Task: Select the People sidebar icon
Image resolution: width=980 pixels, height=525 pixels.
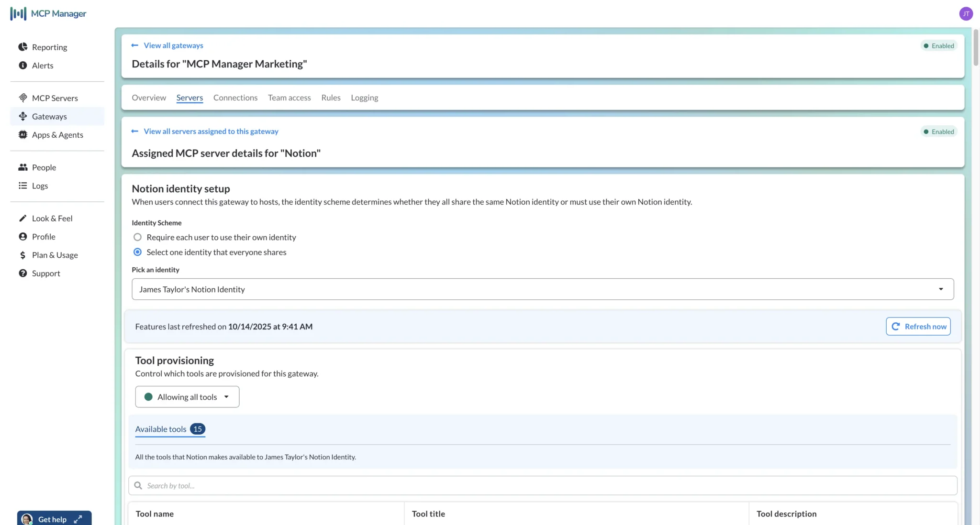Action: pos(23,167)
